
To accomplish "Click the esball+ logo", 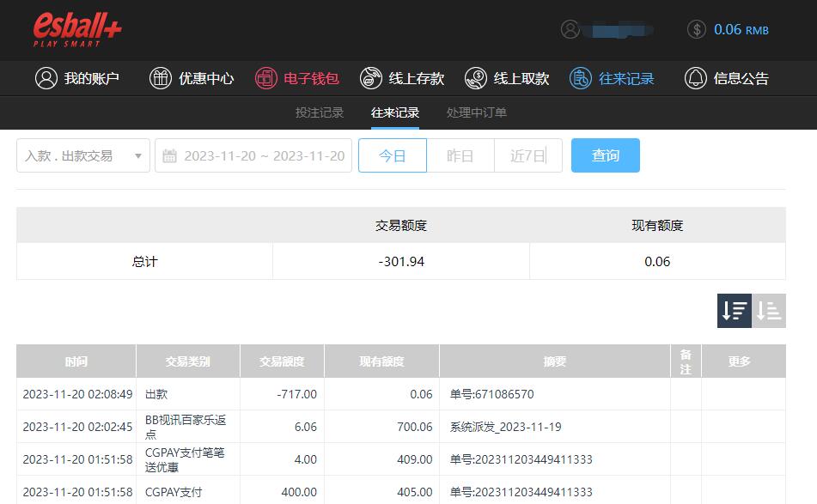I will coord(77,30).
